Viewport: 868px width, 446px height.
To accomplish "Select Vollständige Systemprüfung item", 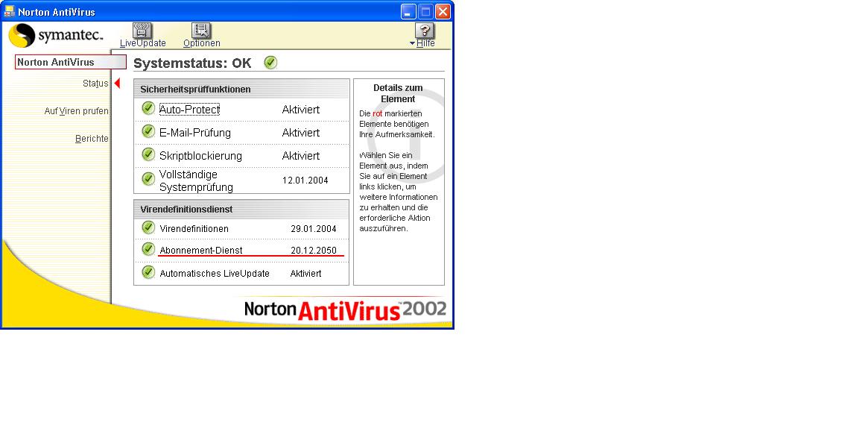I will pyautogui.click(x=196, y=180).
